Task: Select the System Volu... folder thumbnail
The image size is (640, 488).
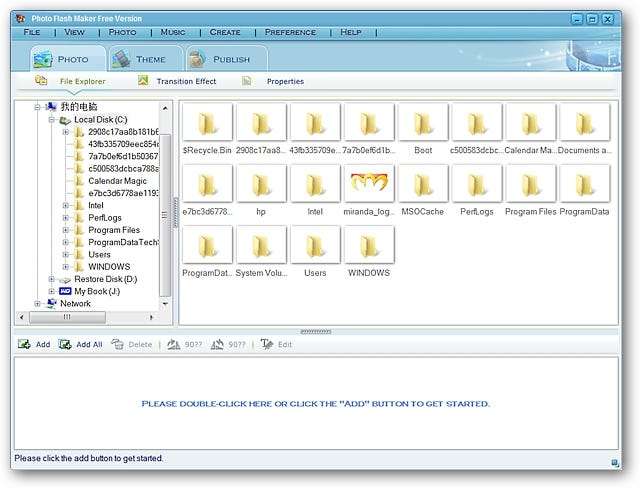Action: (x=261, y=244)
